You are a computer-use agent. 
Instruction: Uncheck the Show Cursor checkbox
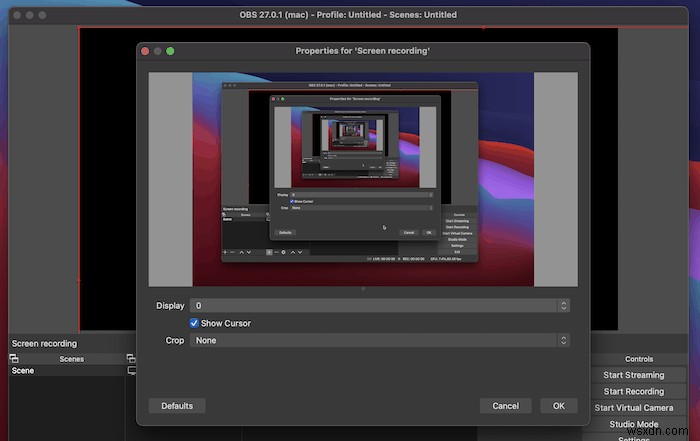click(x=195, y=323)
